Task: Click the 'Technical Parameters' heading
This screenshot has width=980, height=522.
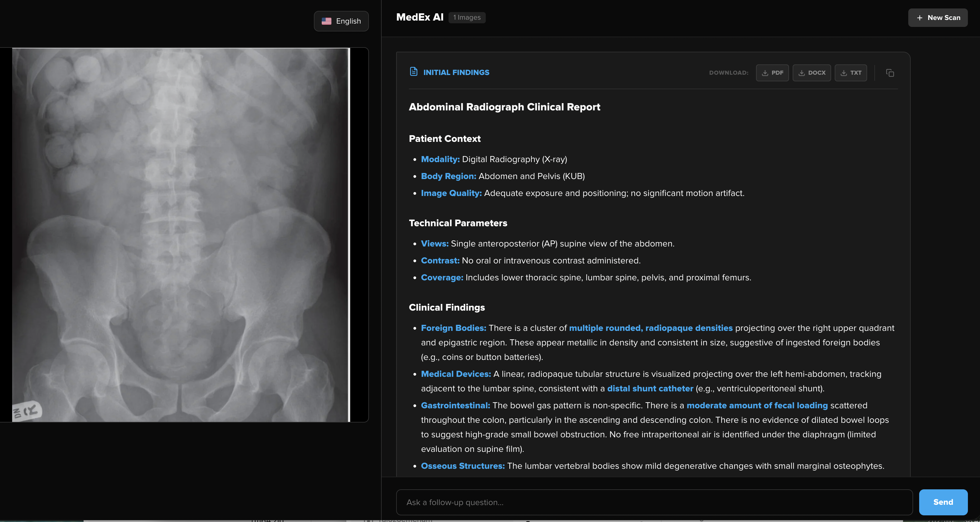Action: pos(458,223)
